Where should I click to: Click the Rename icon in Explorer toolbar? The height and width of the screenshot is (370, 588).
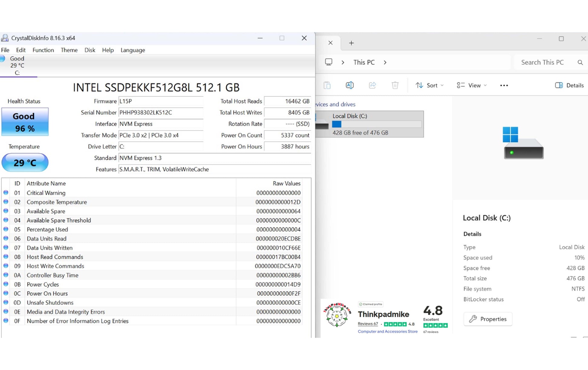pyautogui.click(x=350, y=85)
